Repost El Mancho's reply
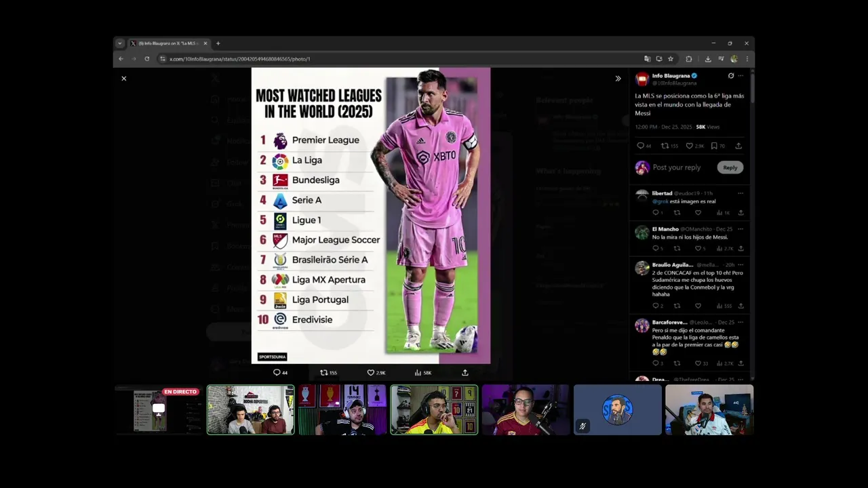Image resolution: width=868 pixels, height=488 pixels. (x=677, y=249)
